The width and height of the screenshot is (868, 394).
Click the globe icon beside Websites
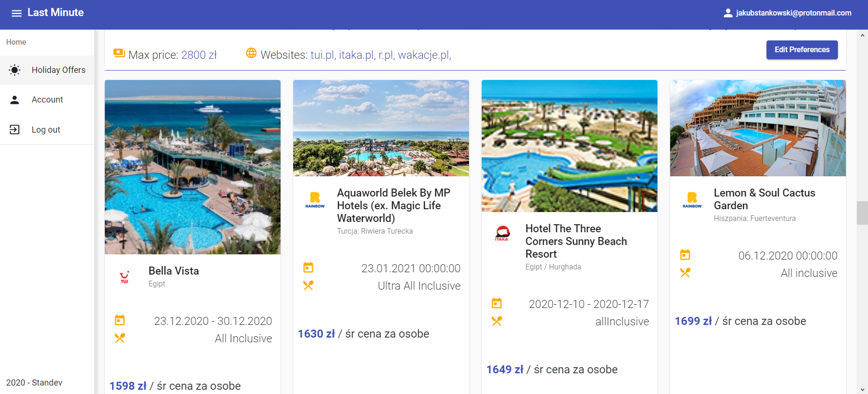[x=251, y=53]
